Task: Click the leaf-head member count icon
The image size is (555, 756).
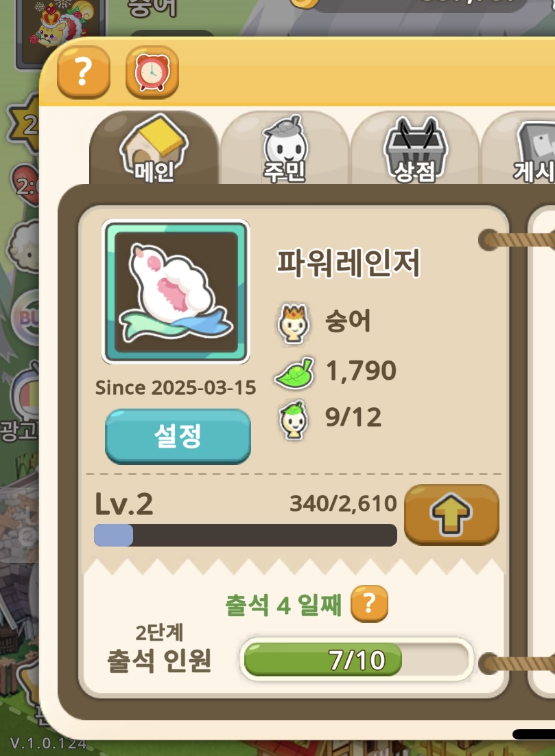Action: point(294,419)
